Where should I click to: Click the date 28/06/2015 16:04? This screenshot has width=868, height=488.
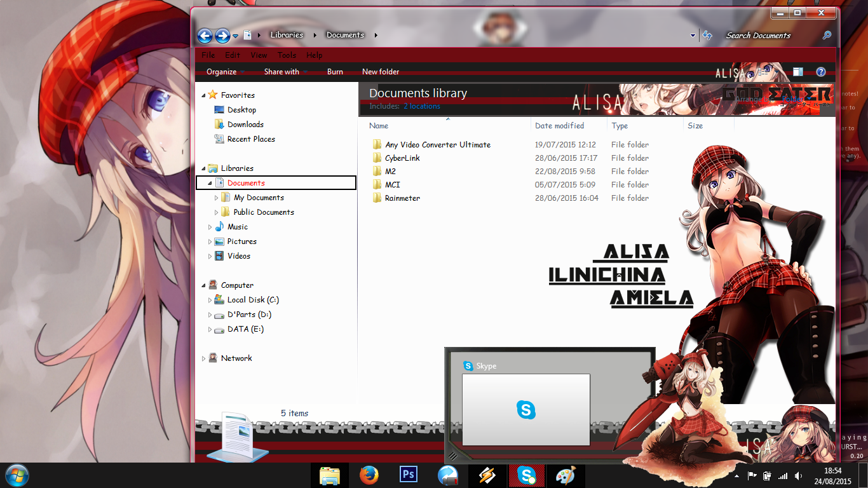click(x=567, y=198)
